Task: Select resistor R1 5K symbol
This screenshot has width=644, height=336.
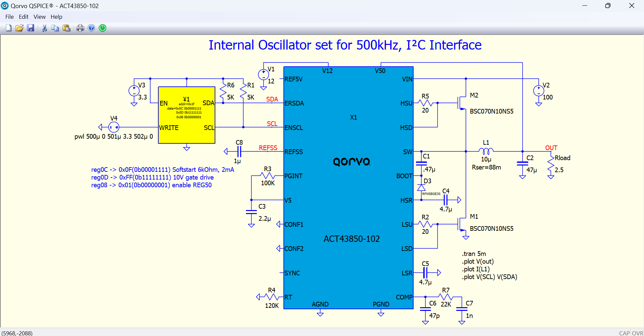Action: coord(243,91)
